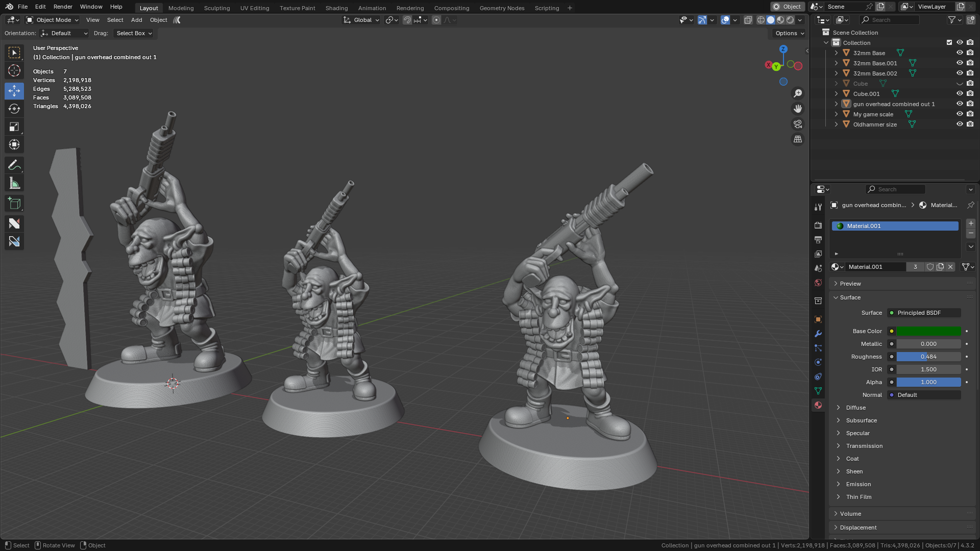Activate the Add Cube tool

(14, 204)
